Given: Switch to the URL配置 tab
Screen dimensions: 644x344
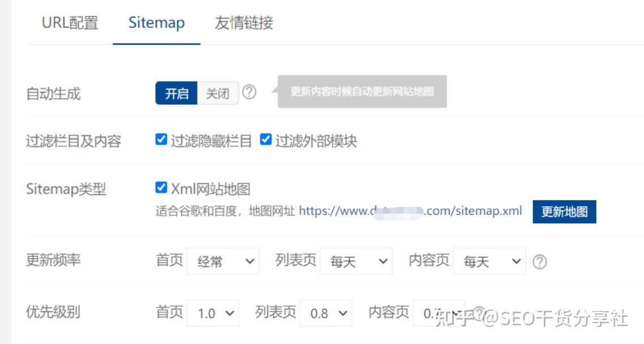Looking at the screenshot, I should click(x=70, y=23).
